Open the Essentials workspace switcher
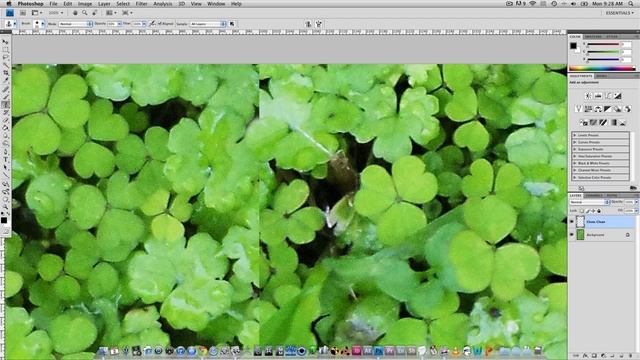This screenshot has width=640, height=360. point(620,13)
